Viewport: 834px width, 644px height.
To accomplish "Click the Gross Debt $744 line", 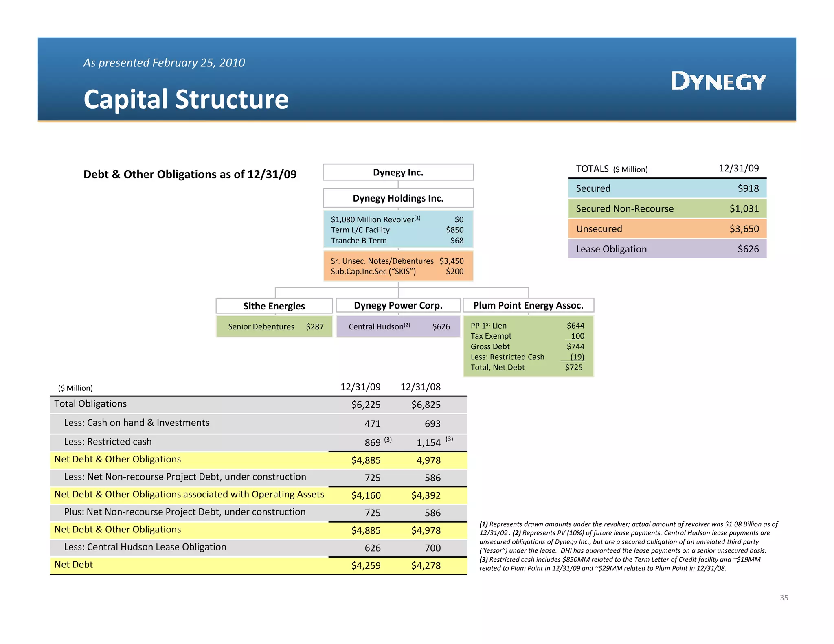I will click(527, 346).
